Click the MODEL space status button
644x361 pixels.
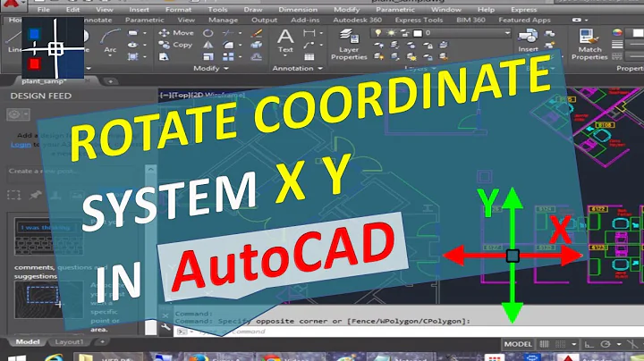tap(518, 344)
